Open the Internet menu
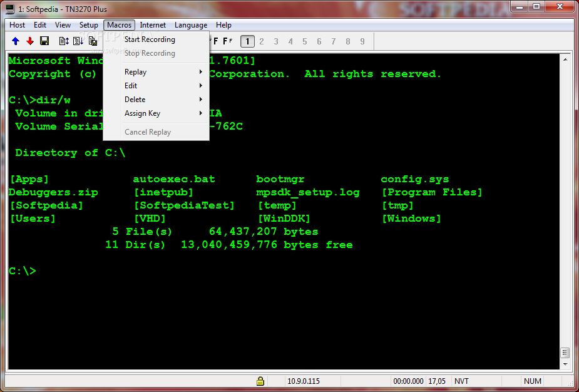The width and height of the screenshot is (579, 392). (x=153, y=25)
